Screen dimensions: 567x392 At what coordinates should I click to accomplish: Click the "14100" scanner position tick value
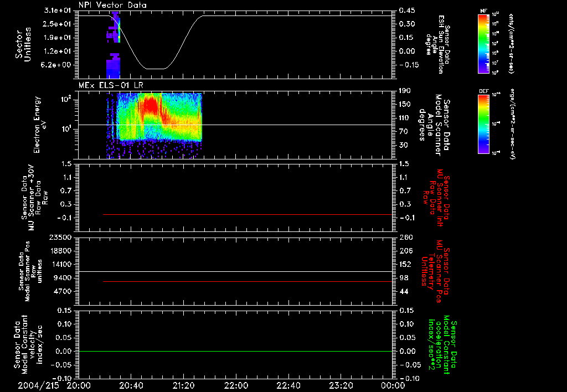coord(60,265)
